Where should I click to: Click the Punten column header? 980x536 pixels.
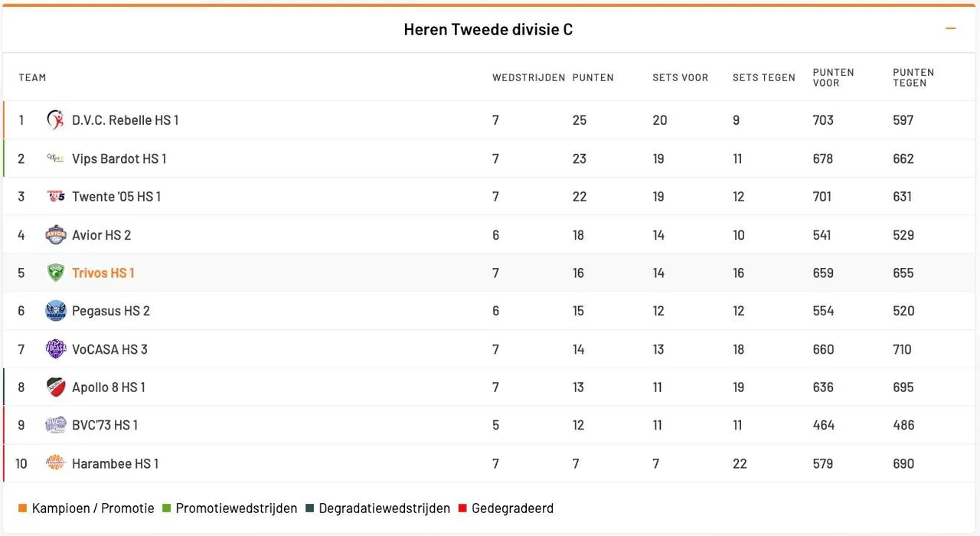[x=593, y=77]
